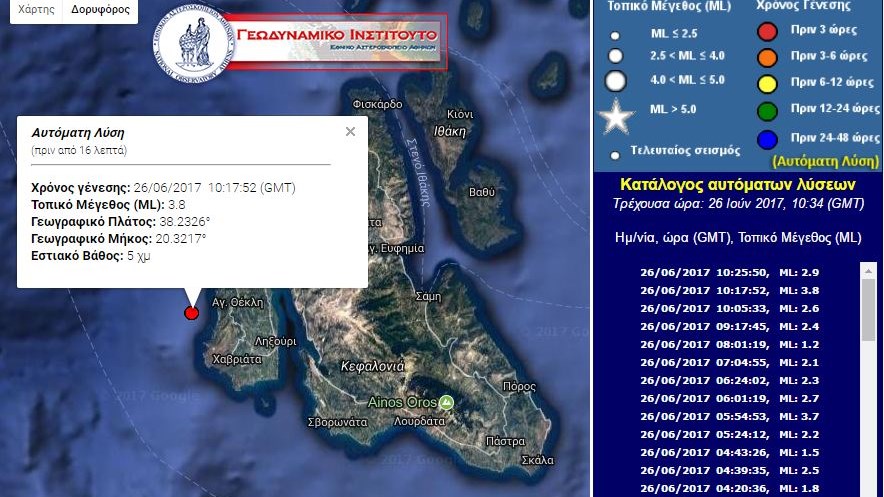The image size is (884, 497).
Task: Select catalog entry 09:17:45 ML 2.4
Action: coord(730,327)
